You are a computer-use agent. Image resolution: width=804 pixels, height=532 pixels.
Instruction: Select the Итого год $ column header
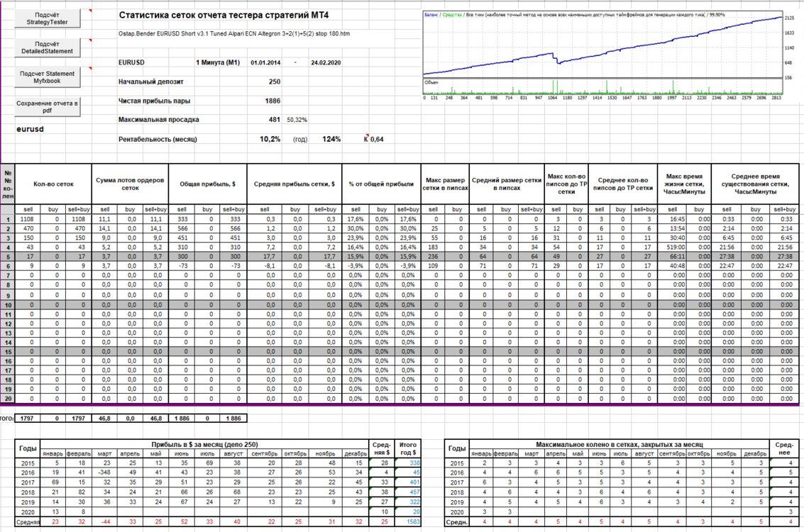pyautogui.click(x=408, y=448)
